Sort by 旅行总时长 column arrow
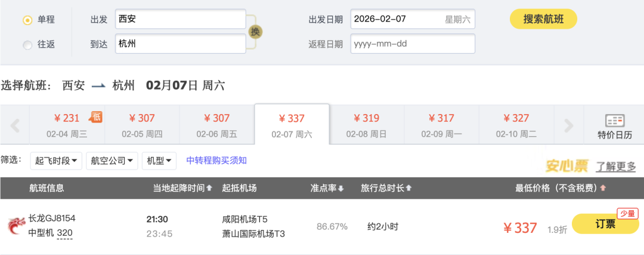Viewport: 644px width, 255px height. tap(408, 188)
